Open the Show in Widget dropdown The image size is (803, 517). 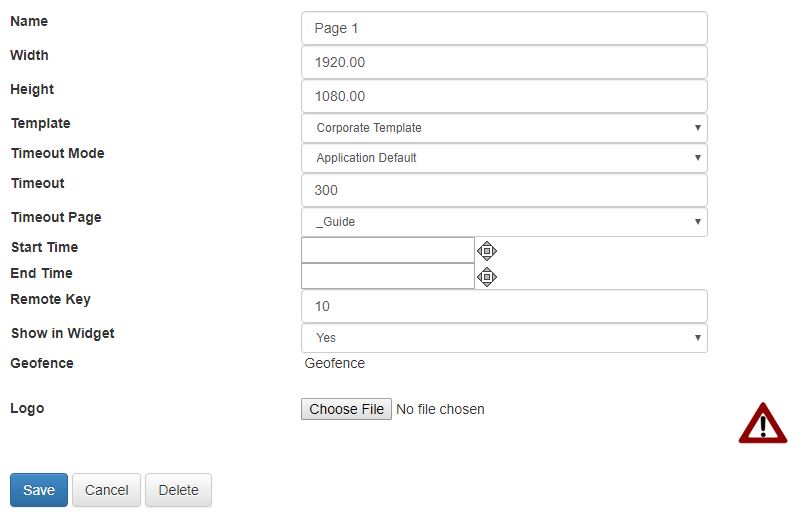(504, 338)
